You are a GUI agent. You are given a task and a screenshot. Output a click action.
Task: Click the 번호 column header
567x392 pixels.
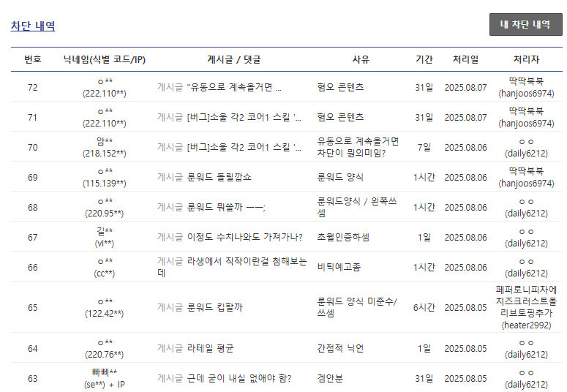(32, 59)
